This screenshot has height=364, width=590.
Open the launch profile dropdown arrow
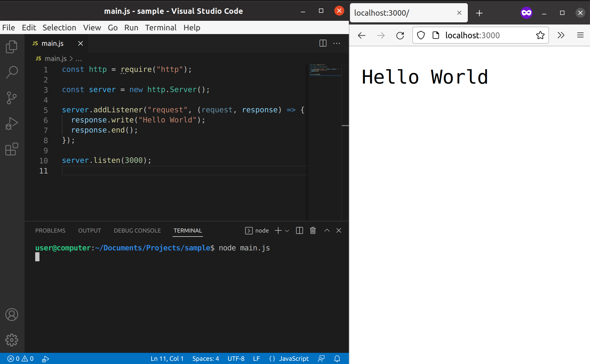[287, 231]
